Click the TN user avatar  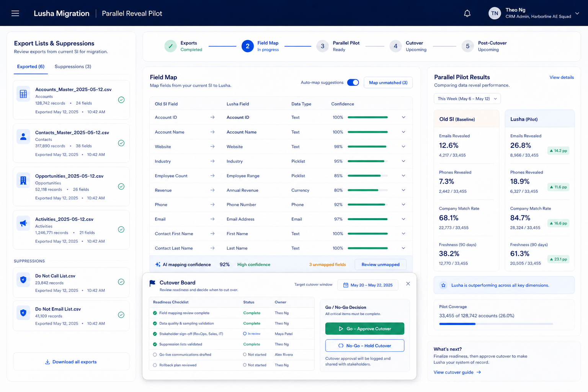coord(495,13)
